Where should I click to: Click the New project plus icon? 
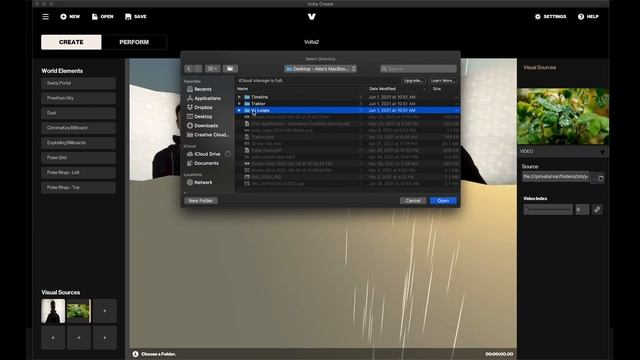tap(63, 17)
